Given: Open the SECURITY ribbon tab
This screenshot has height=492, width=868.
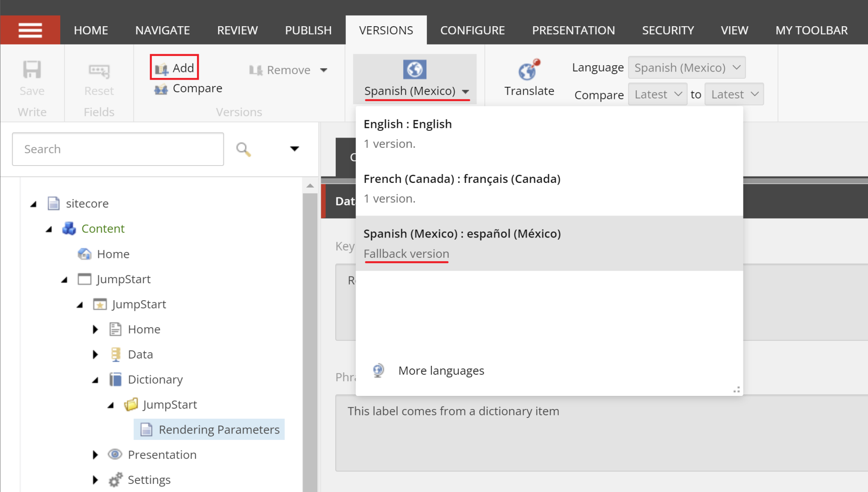Looking at the screenshot, I should tap(668, 30).
